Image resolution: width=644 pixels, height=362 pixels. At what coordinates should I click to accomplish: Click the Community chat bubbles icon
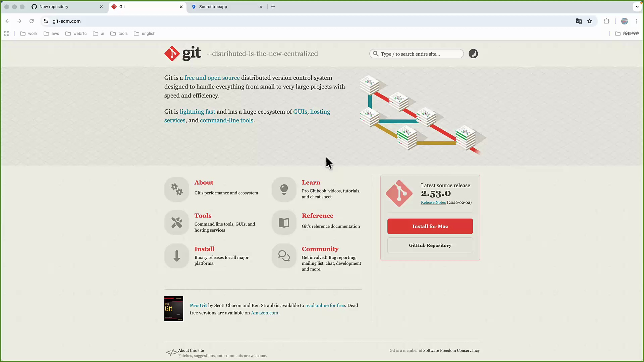point(284,256)
